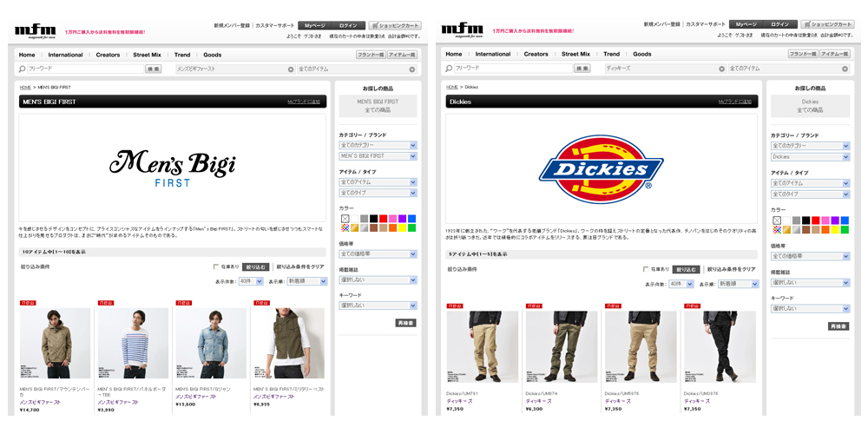
Task: Click the ブランド一覧 button on Dickies page
Action: coord(803,54)
